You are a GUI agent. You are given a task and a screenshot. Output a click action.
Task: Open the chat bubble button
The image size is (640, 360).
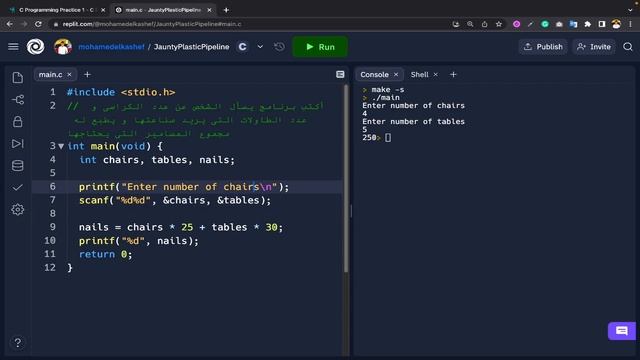pyautogui.click(x=622, y=331)
